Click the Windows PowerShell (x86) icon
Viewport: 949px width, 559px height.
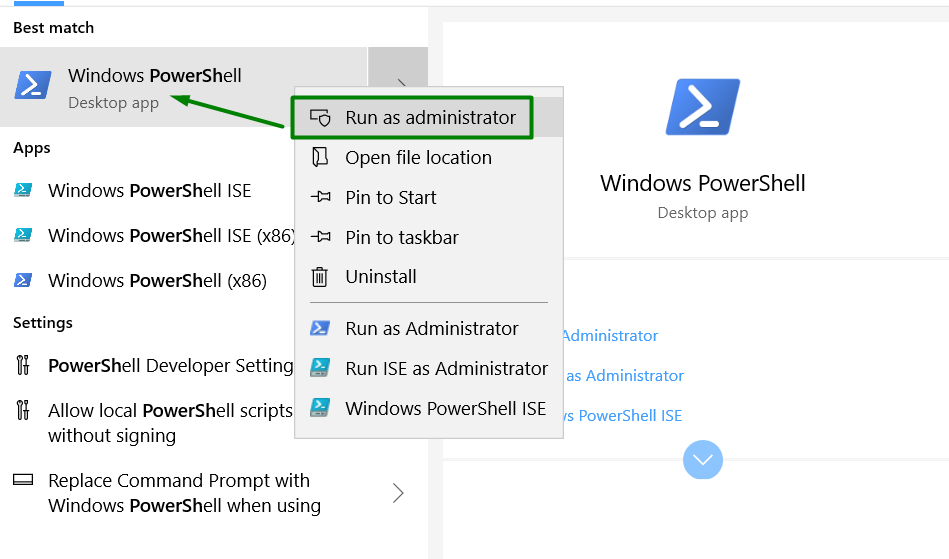(23, 280)
